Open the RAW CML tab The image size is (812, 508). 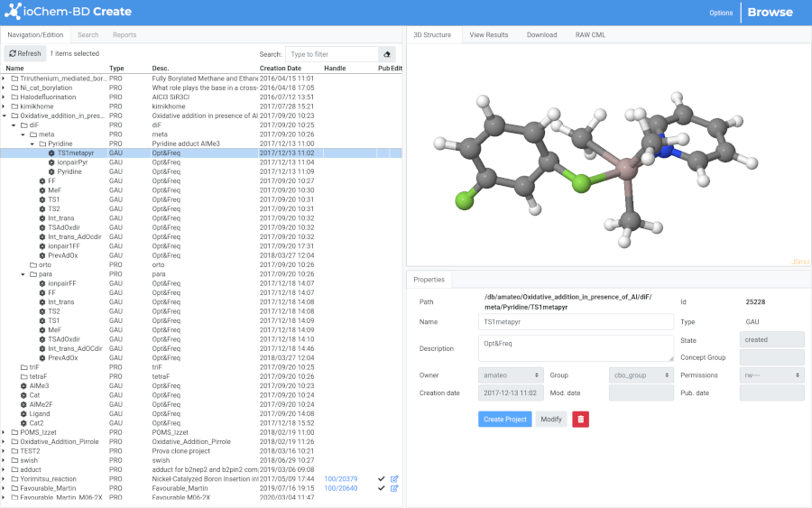[x=590, y=34]
